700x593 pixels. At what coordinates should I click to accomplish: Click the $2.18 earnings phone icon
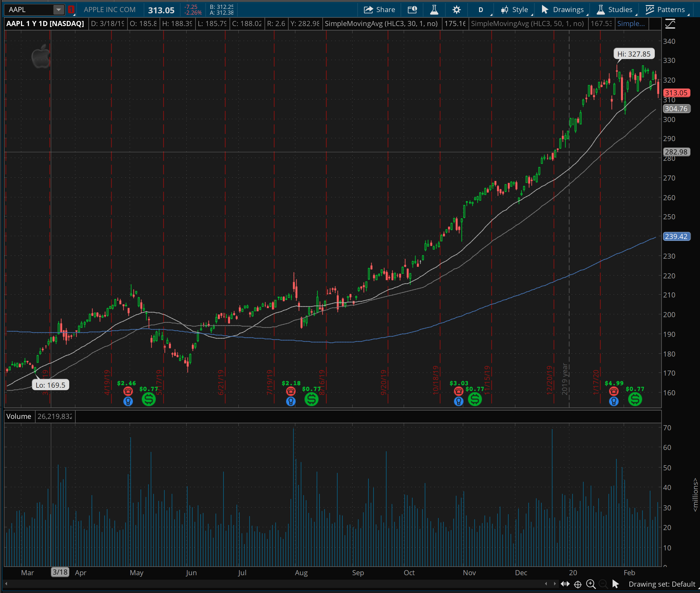coord(291,391)
